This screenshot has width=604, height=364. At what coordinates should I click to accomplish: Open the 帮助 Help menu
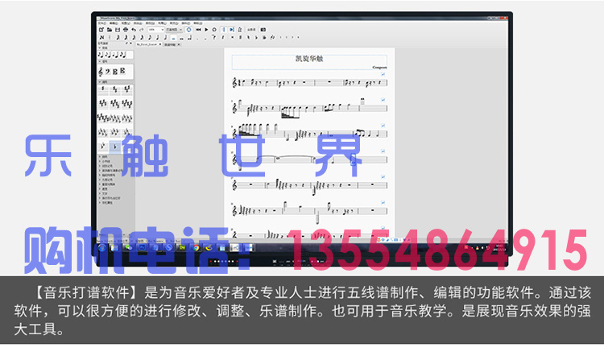(198, 23)
